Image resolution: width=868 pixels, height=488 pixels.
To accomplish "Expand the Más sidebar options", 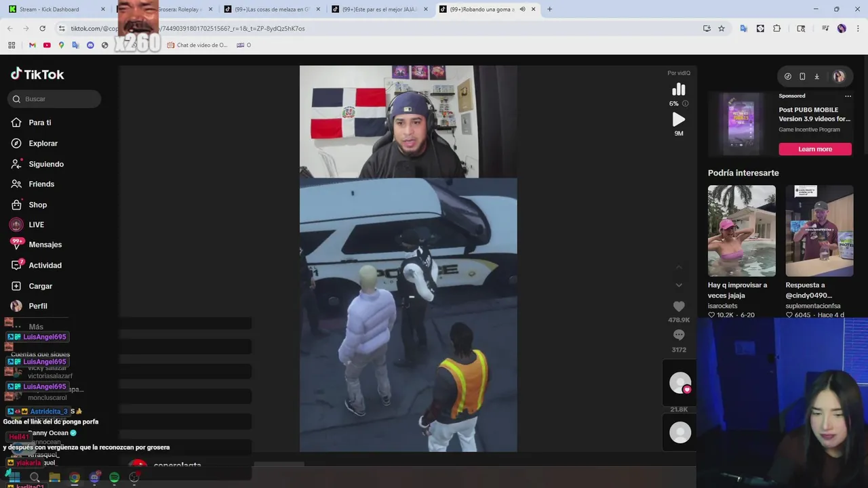I will [x=36, y=327].
